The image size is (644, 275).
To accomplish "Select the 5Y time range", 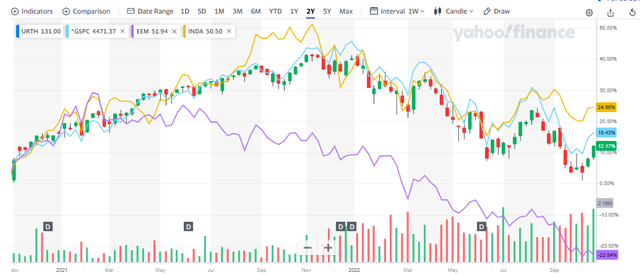I will point(327,11).
